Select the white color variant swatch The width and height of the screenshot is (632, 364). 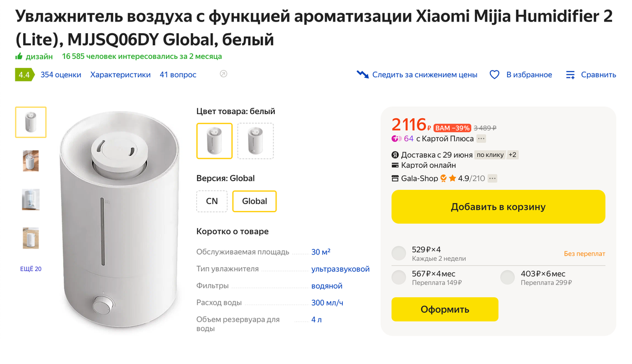(x=214, y=140)
